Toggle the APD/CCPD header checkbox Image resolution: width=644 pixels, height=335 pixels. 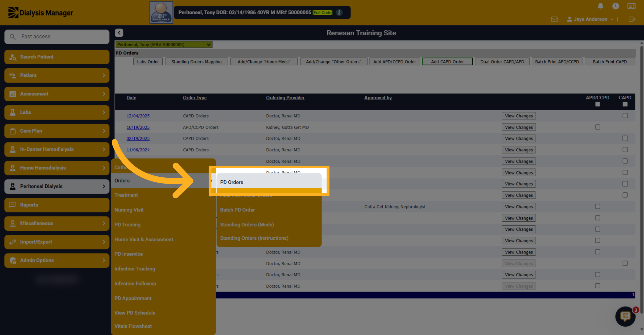(x=598, y=104)
